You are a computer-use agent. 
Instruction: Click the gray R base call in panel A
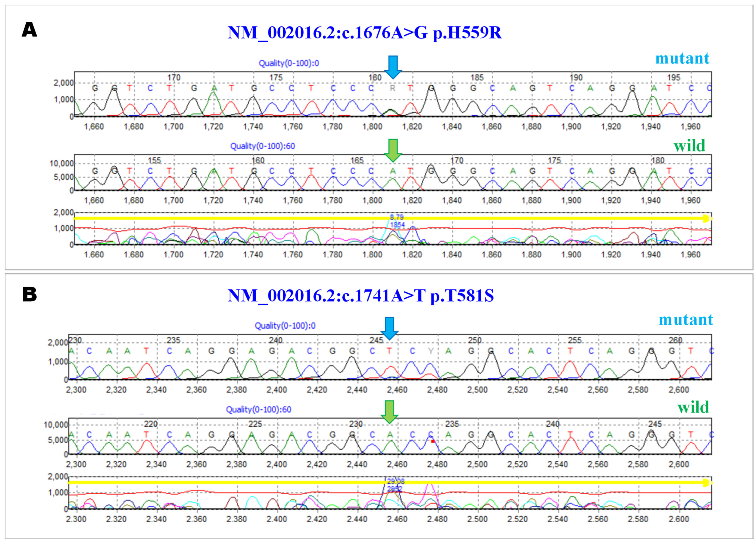click(x=392, y=88)
